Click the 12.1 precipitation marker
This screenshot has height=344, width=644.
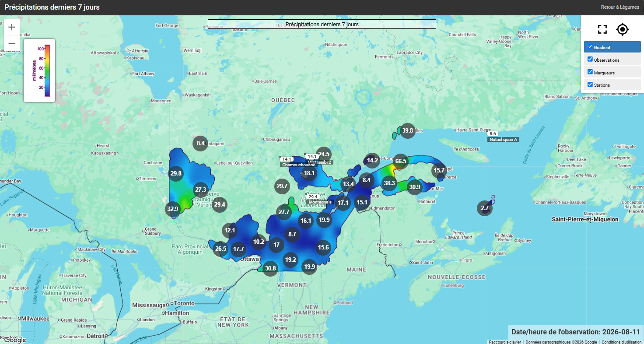[230, 230]
